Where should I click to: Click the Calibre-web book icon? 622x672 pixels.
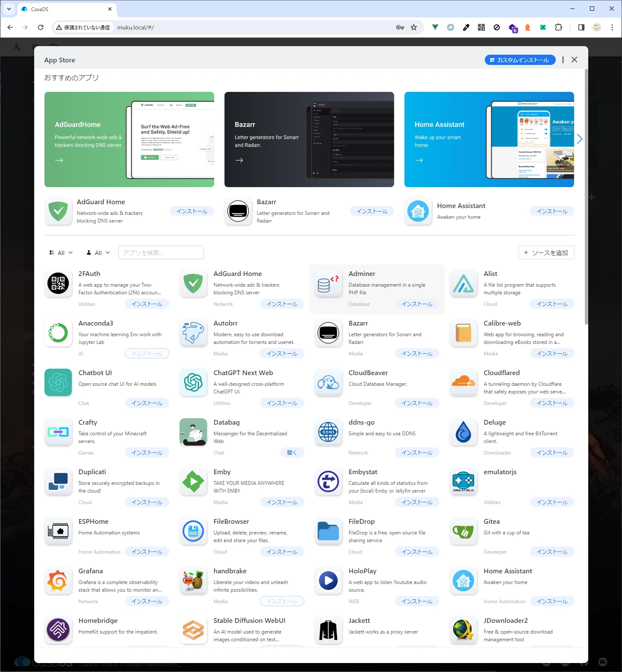(x=463, y=333)
